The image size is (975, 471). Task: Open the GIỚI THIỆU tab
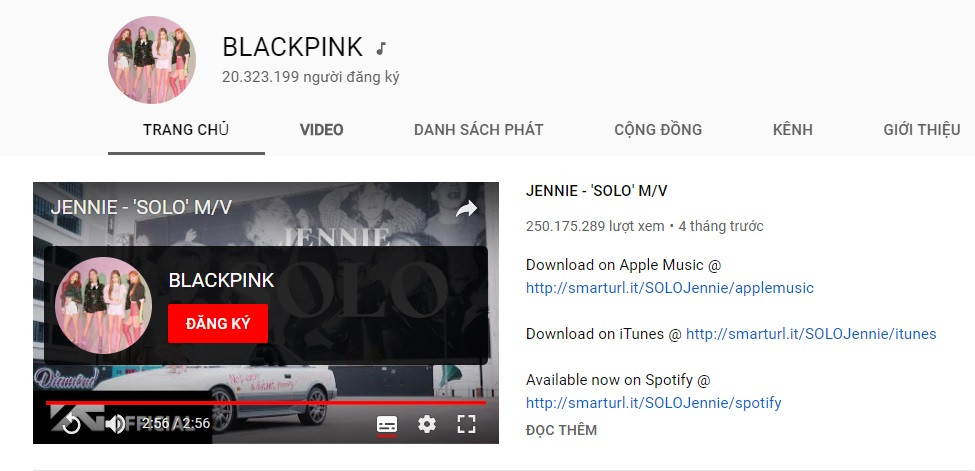click(x=922, y=129)
